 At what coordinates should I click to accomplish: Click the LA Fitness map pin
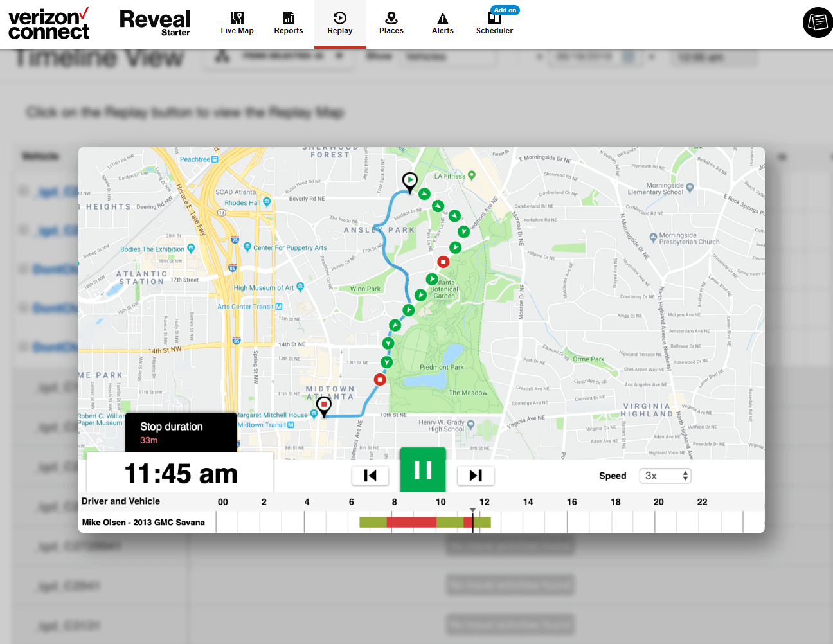click(x=472, y=175)
